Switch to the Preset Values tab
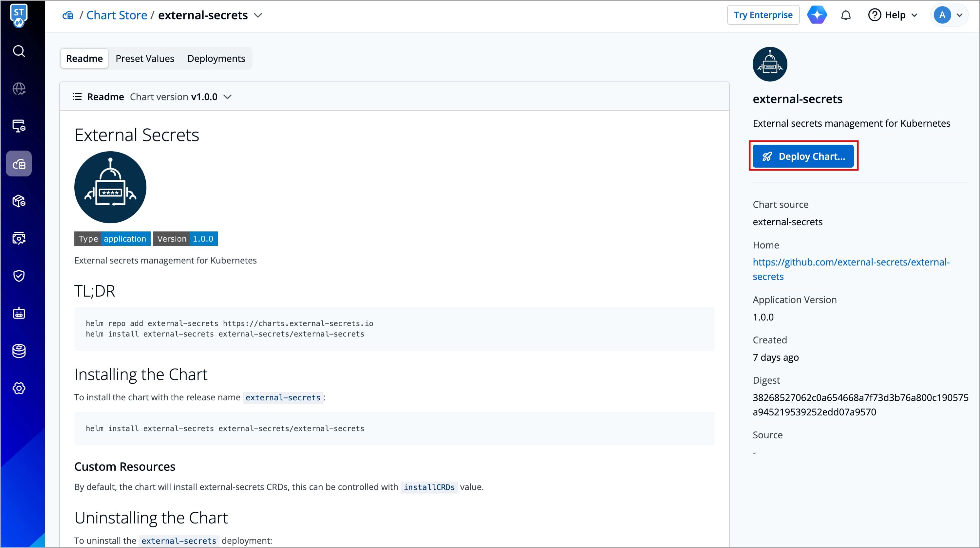Image resolution: width=980 pixels, height=548 pixels. (144, 59)
